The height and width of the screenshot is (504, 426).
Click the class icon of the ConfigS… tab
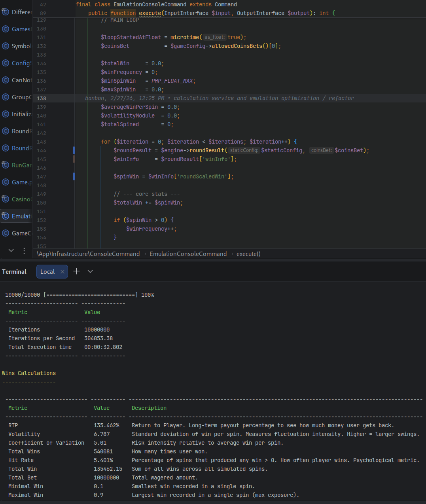(x=6, y=63)
